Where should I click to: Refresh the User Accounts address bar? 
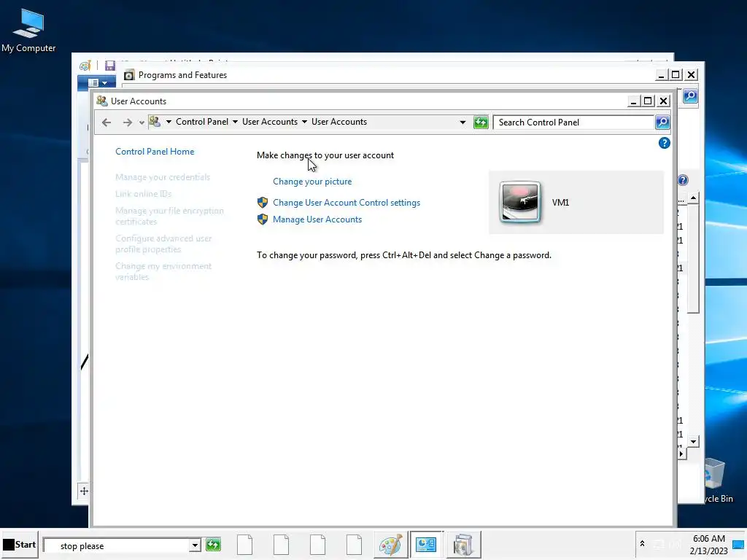point(481,122)
